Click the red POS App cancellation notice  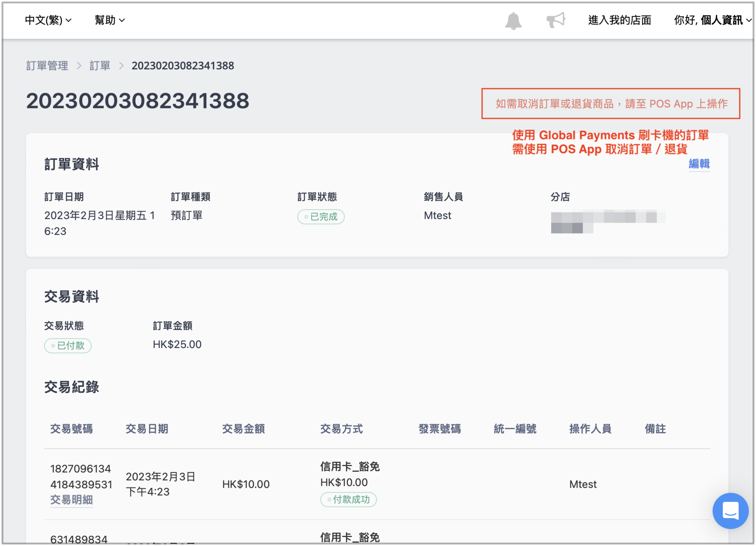click(x=611, y=104)
